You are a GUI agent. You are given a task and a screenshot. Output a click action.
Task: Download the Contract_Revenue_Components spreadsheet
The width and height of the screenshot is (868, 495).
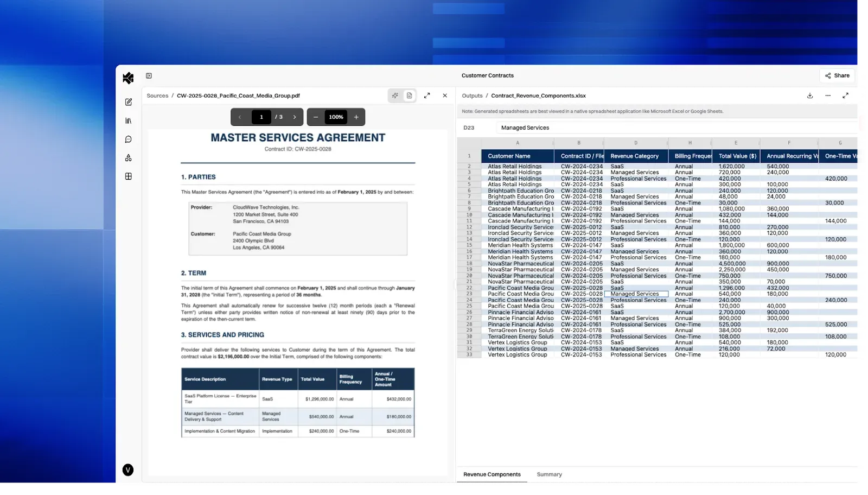click(x=810, y=96)
